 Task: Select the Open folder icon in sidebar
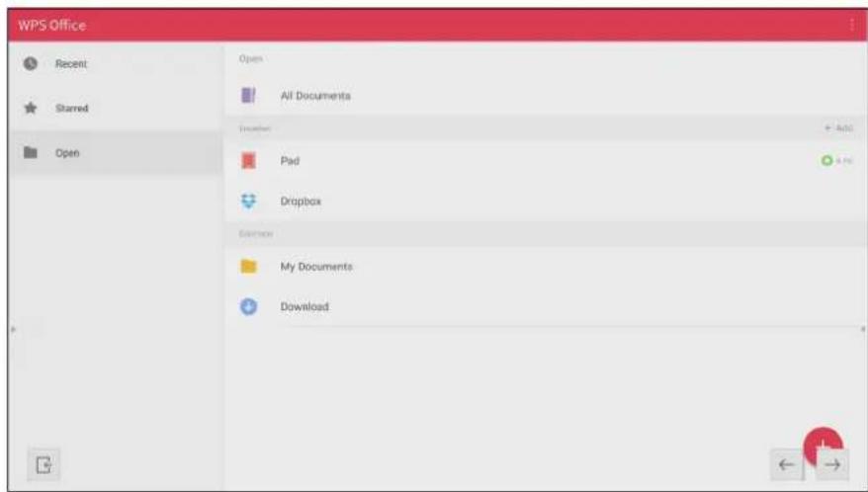pyautogui.click(x=31, y=152)
